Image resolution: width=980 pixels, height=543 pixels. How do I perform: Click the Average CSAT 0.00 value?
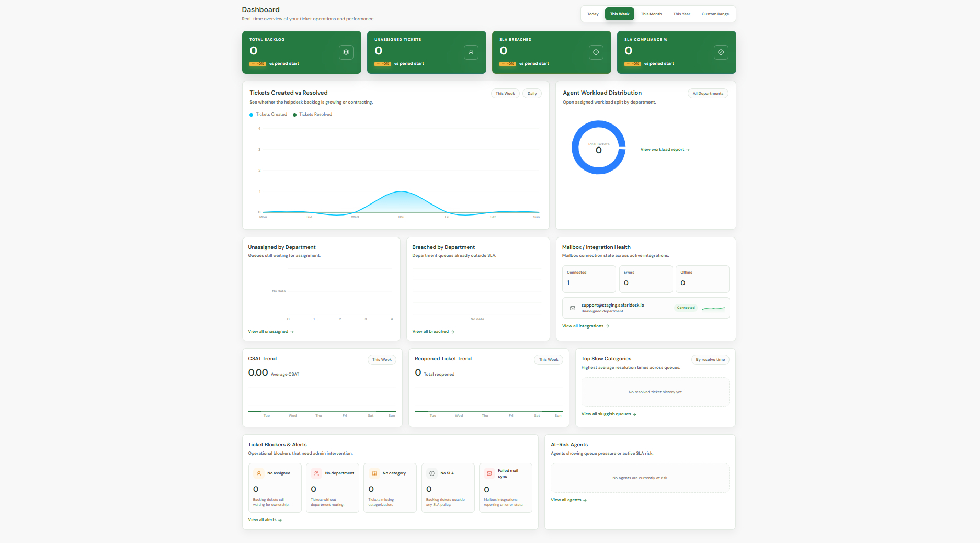(258, 372)
